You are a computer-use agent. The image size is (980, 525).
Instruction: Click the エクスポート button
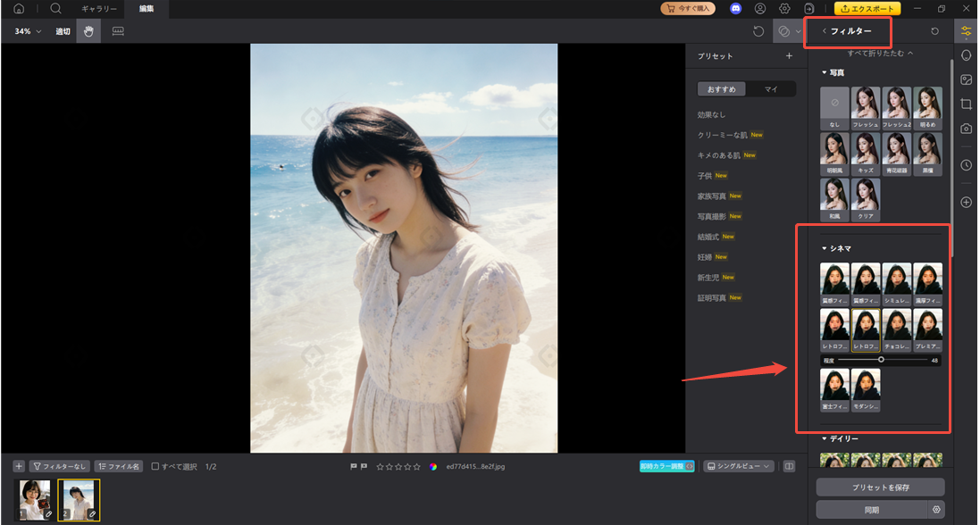point(867,8)
